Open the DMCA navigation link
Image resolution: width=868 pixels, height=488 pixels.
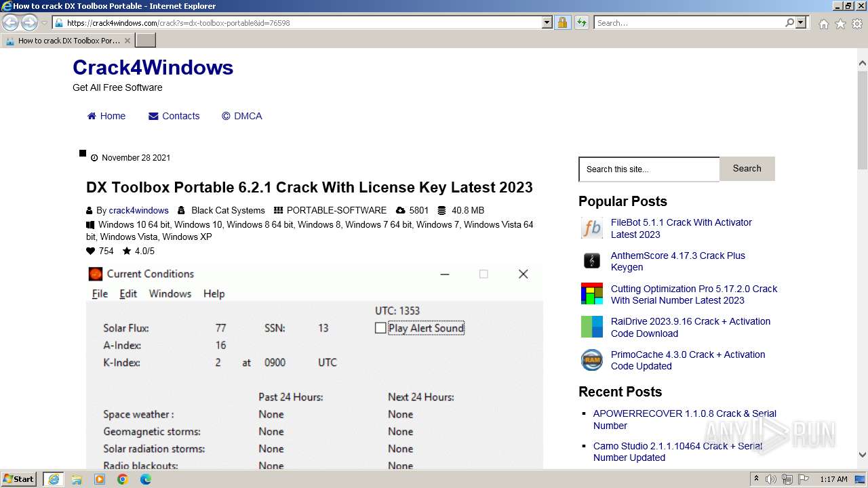coord(242,116)
